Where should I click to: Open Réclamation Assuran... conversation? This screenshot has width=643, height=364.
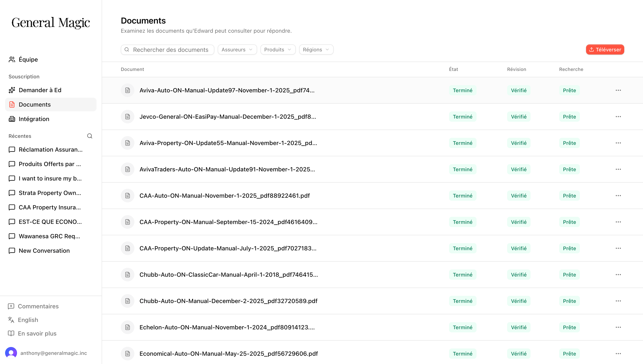coord(51,150)
